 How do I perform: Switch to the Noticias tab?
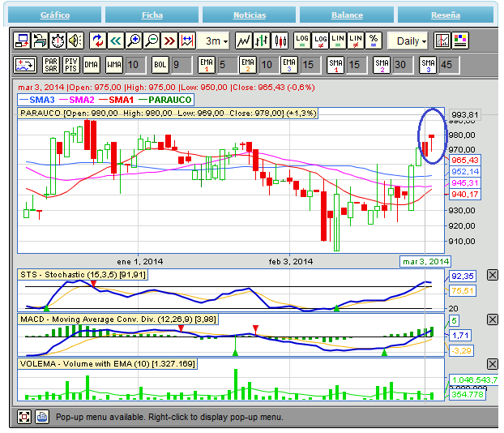pyautogui.click(x=249, y=15)
